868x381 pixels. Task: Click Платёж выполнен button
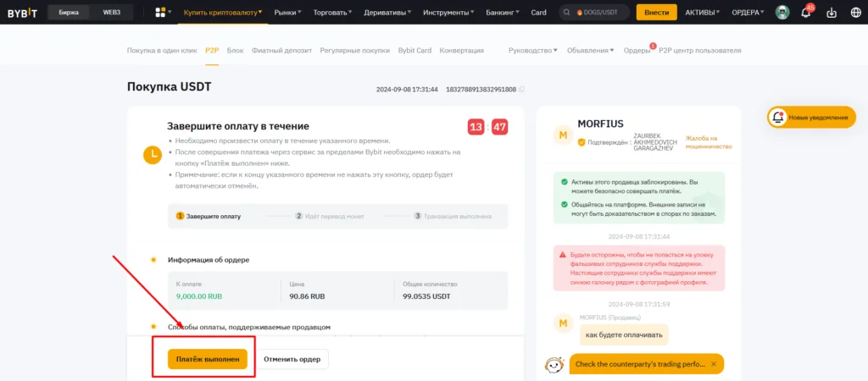tap(208, 359)
